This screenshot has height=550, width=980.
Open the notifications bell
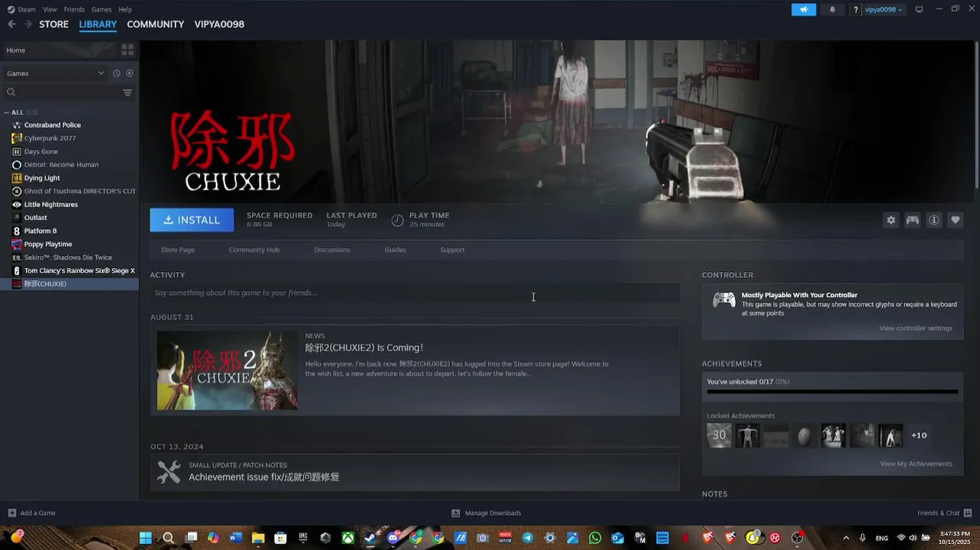(832, 9)
